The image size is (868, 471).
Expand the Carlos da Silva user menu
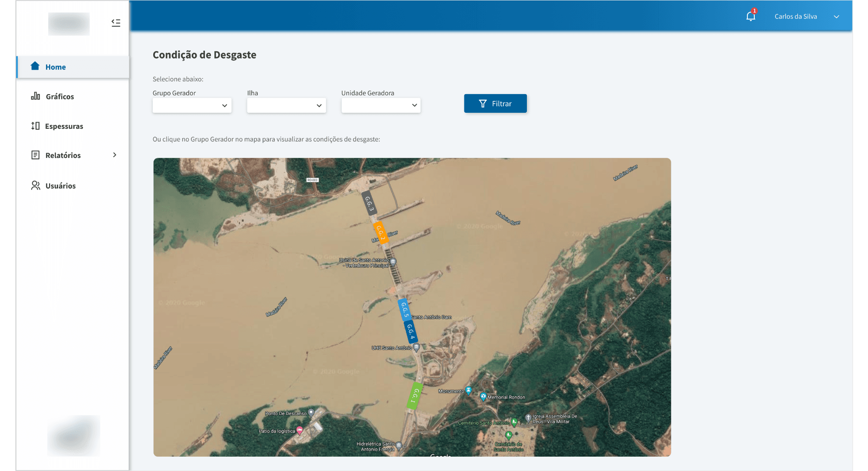point(836,17)
